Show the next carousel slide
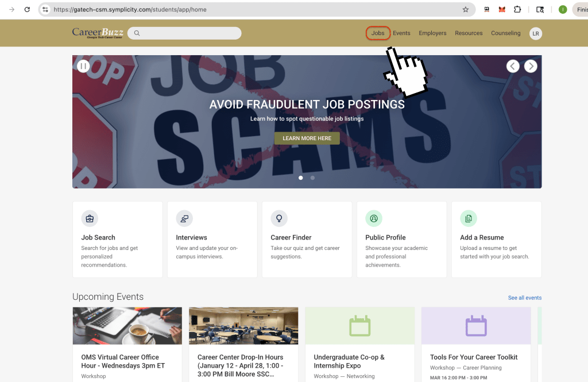 click(x=530, y=66)
